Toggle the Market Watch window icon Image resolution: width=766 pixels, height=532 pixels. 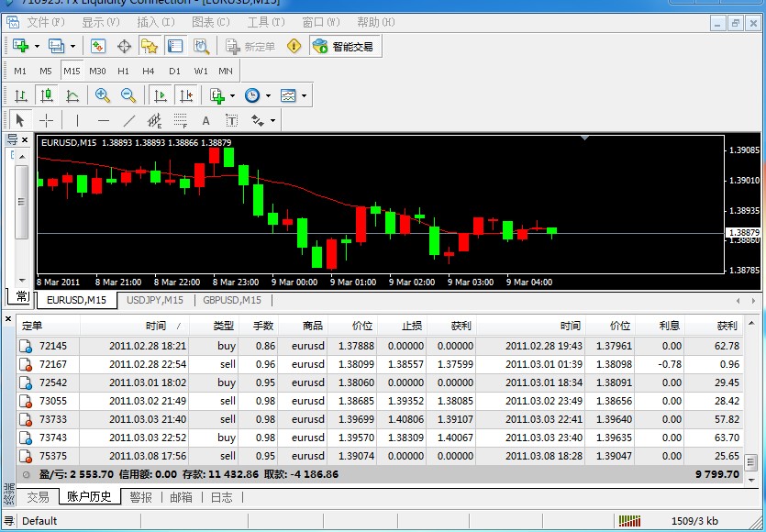tap(98, 47)
